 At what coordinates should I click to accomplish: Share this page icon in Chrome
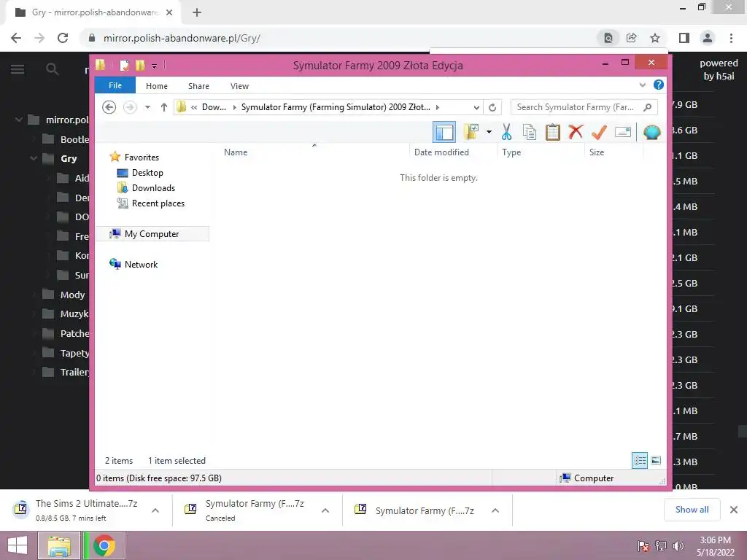point(632,38)
